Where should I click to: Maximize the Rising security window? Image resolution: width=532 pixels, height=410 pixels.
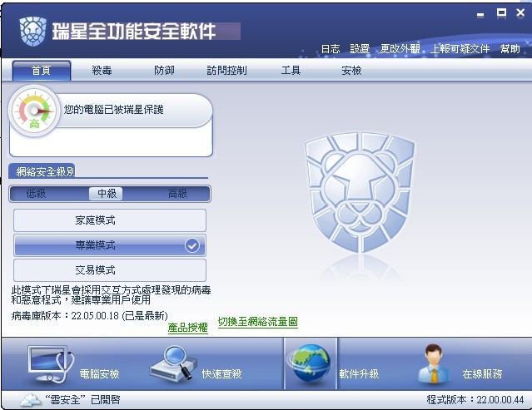[x=501, y=13]
